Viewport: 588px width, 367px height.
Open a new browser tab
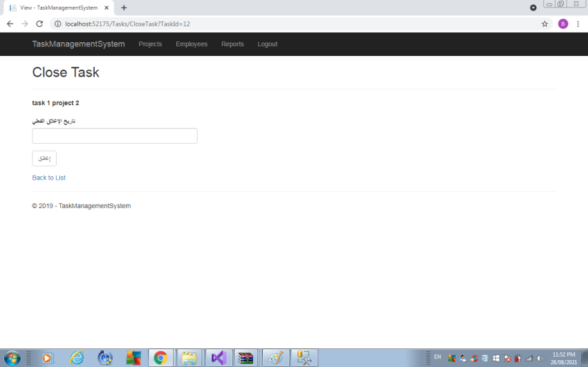pos(124,8)
